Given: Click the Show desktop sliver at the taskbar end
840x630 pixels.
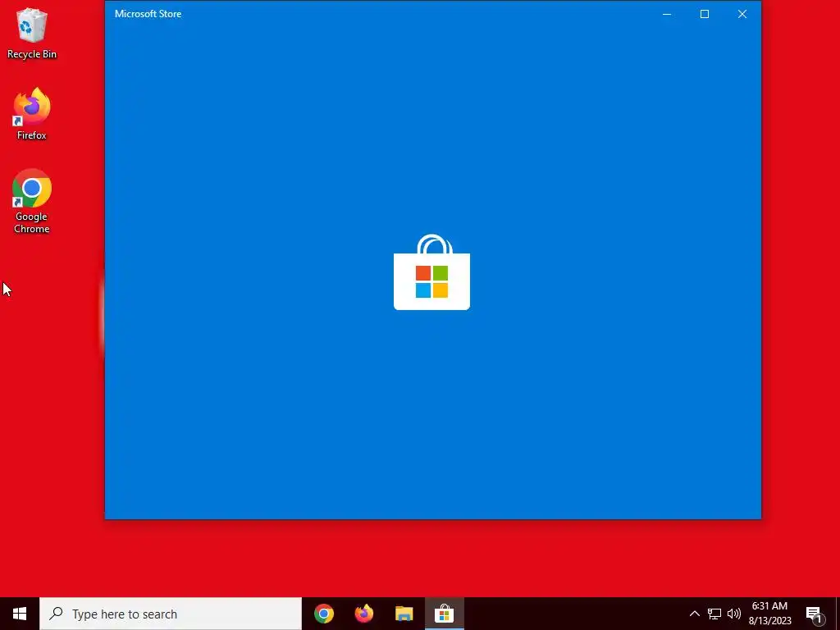Looking at the screenshot, I should point(838,614).
